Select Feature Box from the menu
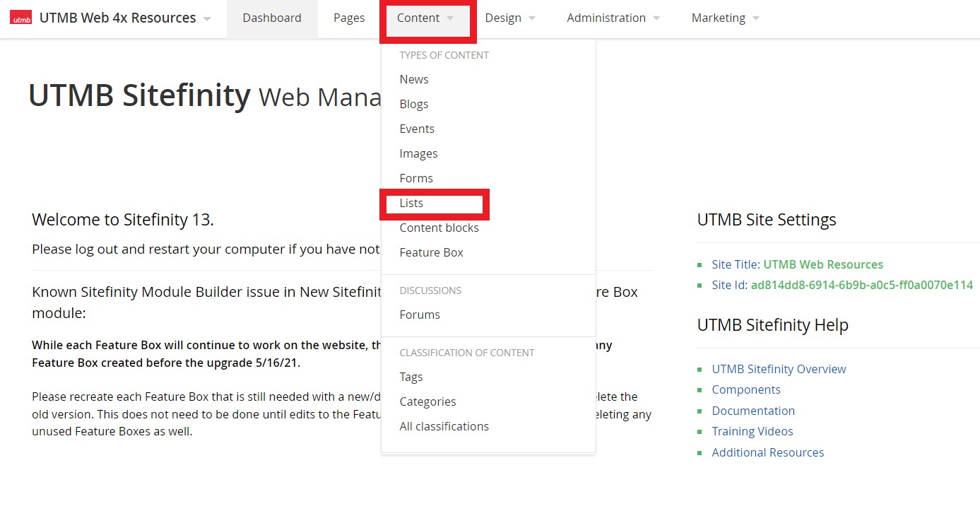 pos(430,252)
